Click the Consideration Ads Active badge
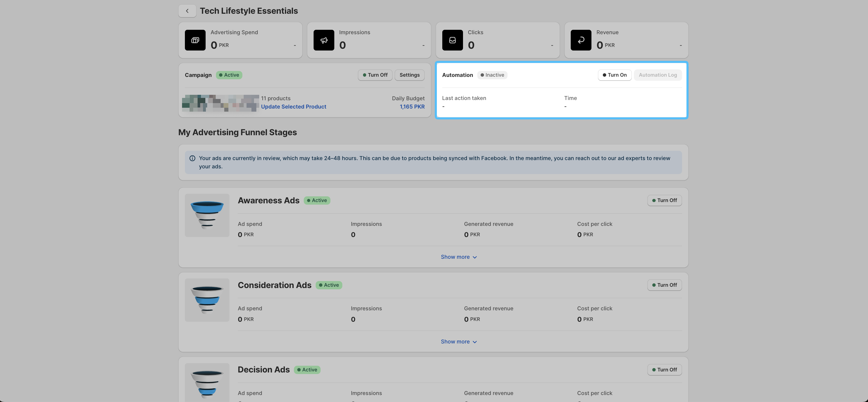868x402 pixels. (329, 285)
